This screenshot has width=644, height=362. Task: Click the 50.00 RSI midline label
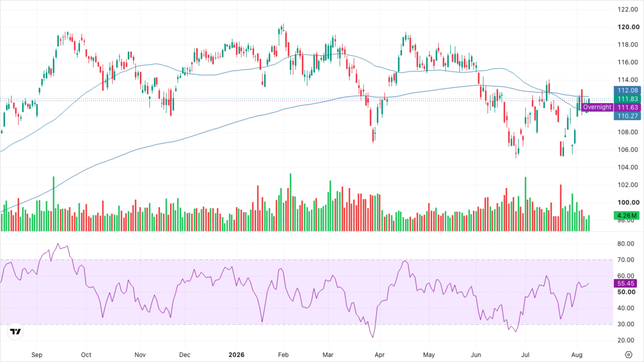pyautogui.click(x=626, y=292)
